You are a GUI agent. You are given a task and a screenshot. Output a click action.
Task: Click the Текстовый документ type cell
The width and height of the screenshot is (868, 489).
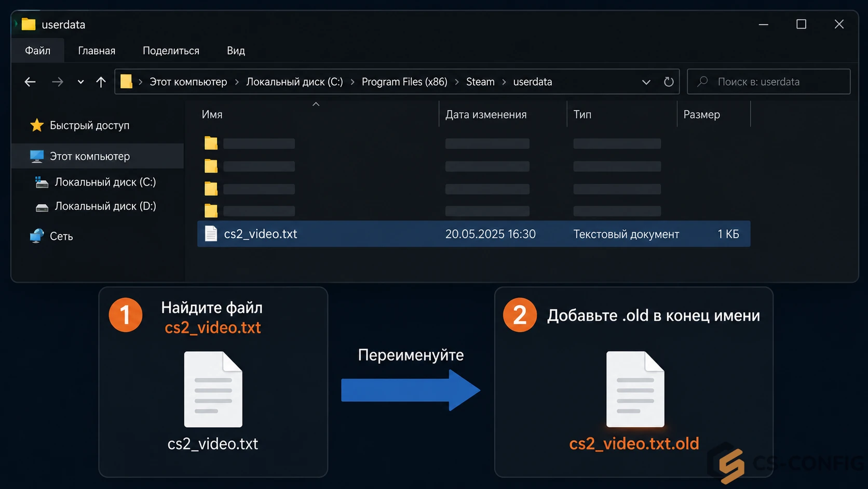(626, 234)
